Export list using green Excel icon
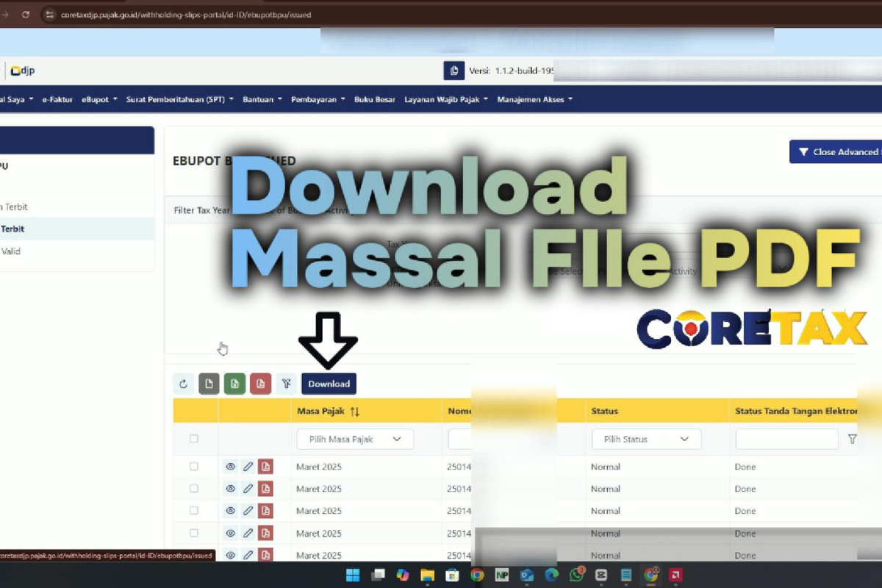 [234, 384]
